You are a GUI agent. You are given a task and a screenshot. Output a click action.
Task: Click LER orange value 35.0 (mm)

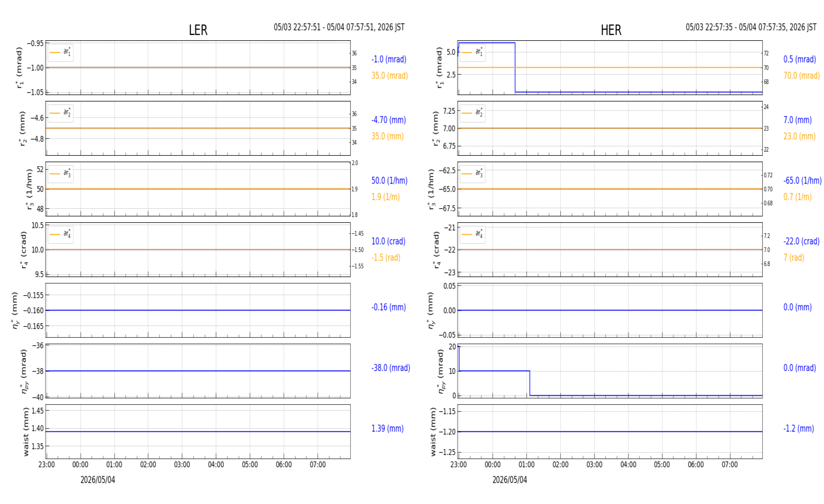[x=387, y=136]
